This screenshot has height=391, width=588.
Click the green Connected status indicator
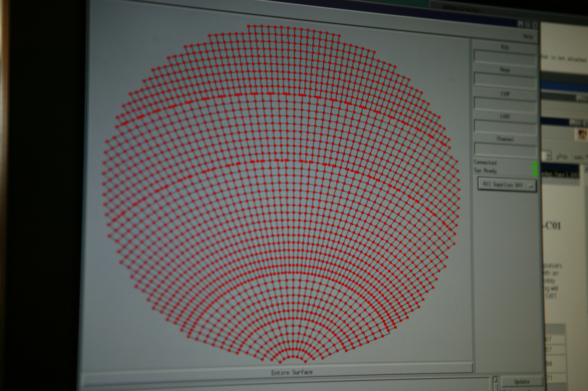tap(535, 165)
